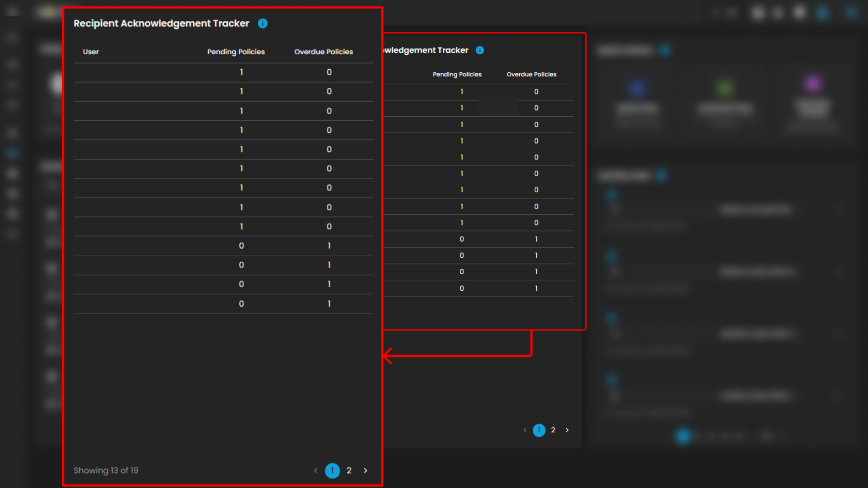Click info icon in the smaller tracker panel
This screenshot has height=488, width=868.
coord(480,50)
